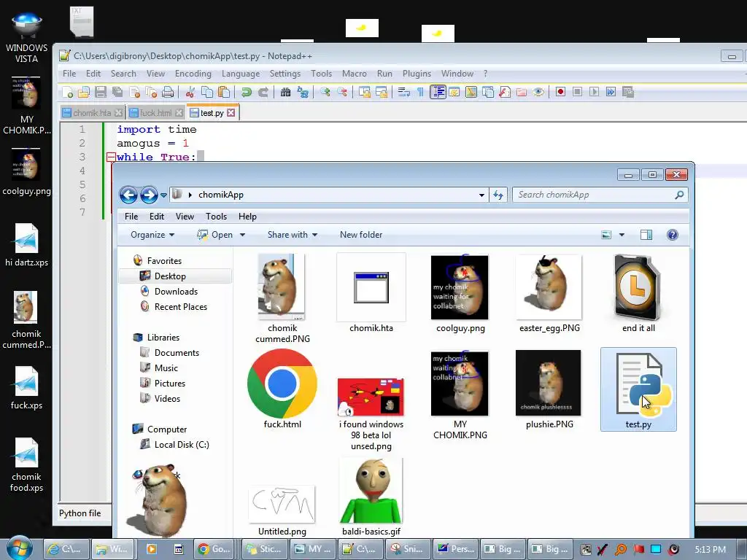Toggle the Explorer preview pane button
Screen dimensions: 747x560
pyautogui.click(x=646, y=235)
